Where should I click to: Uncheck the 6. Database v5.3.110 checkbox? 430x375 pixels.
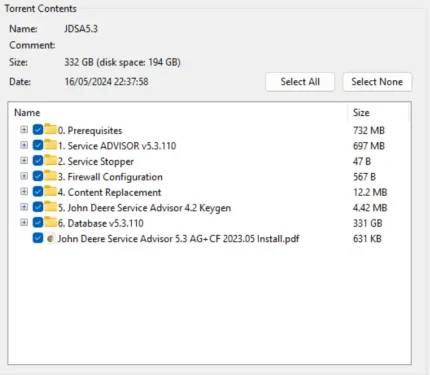click(x=38, y=222)
